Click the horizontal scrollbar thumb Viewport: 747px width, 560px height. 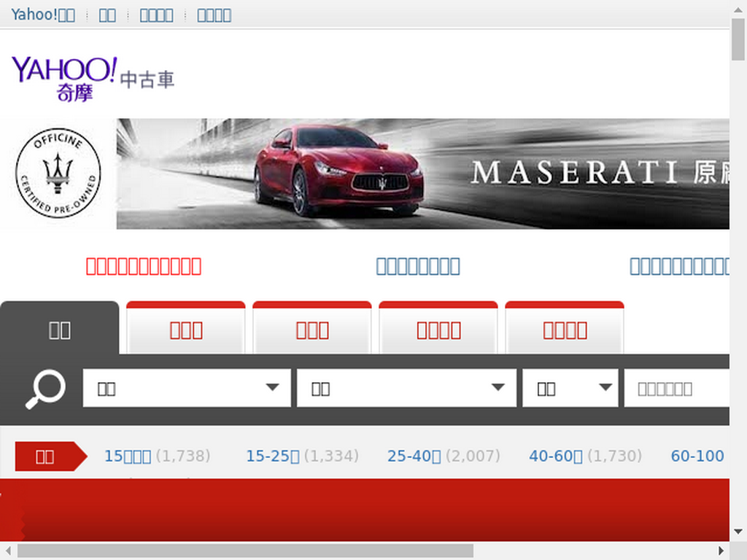pos(245,551)
